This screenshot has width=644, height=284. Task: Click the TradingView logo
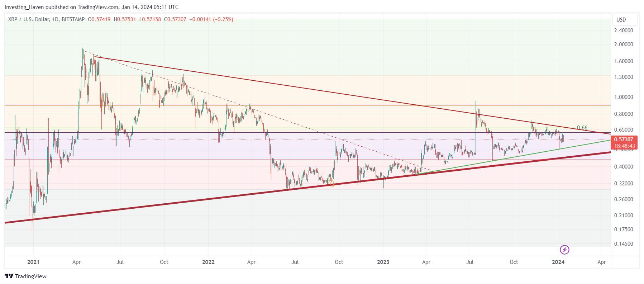[25, 276]
